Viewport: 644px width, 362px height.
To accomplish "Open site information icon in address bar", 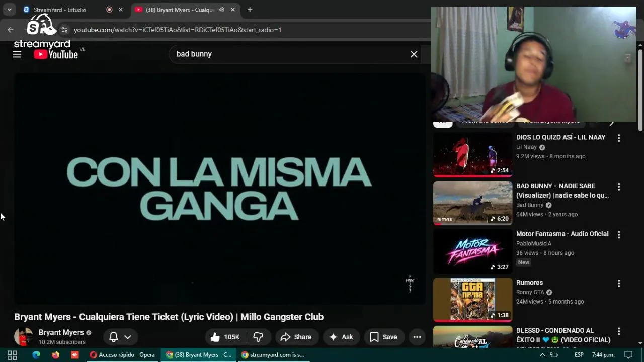I will [x=64, y=30].
